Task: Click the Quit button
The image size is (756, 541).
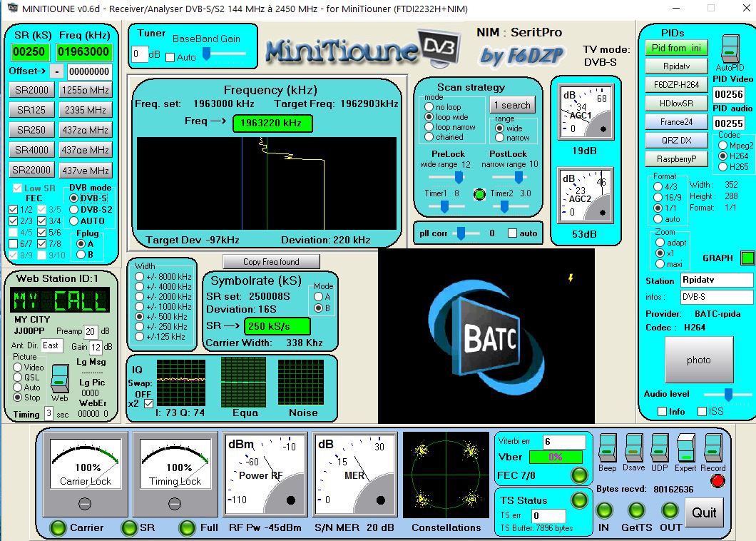Action: 705,512
